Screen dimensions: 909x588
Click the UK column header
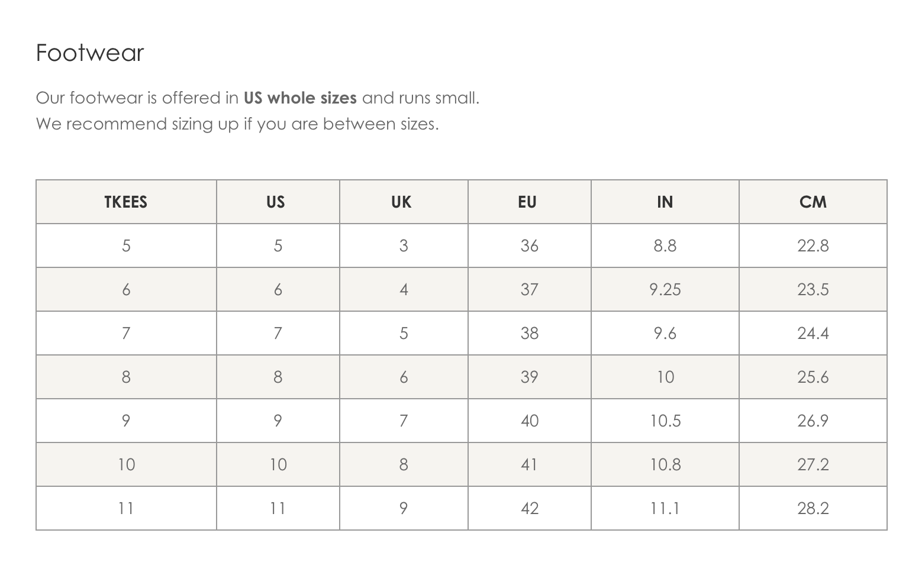click(404, 202)
